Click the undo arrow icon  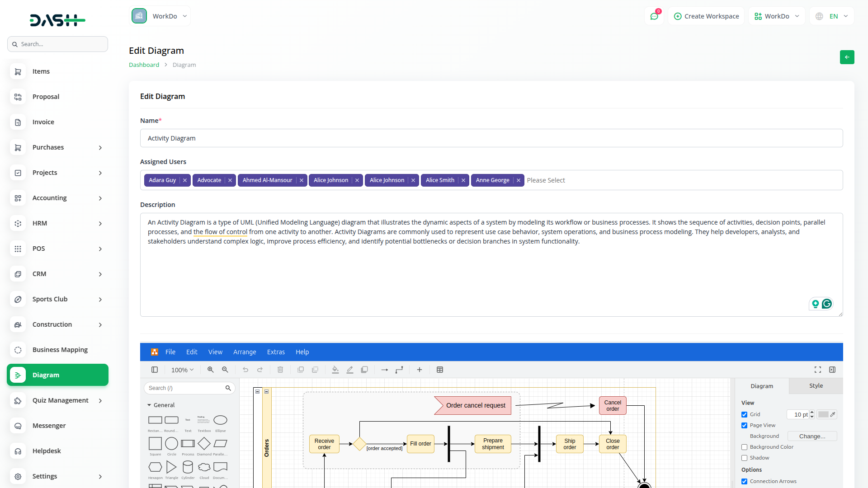[x=245, y=370]
